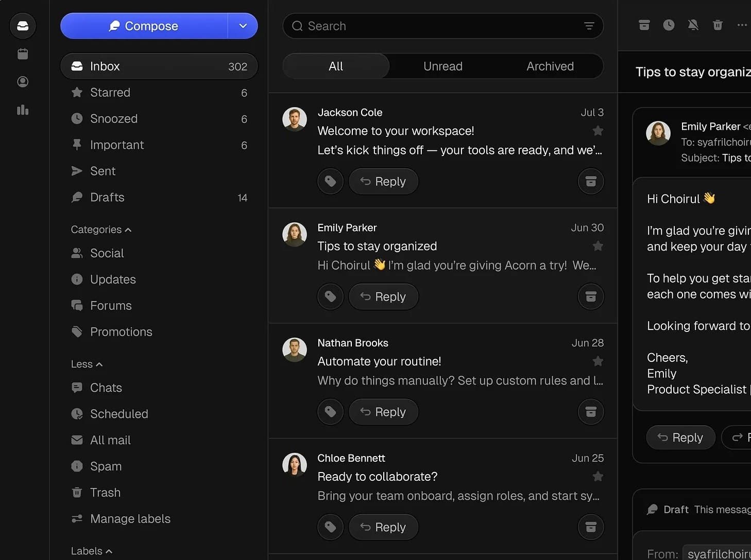This screenshot has width=751, height=560.
Task: Open the Compose dropdown arrow
Action: point(243,26)
